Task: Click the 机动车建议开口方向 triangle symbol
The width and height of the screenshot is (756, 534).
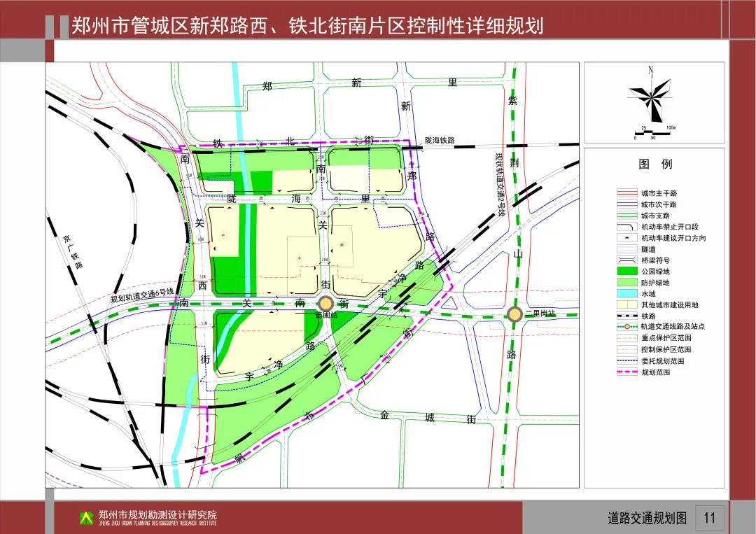Action: (x=627, y=237)
